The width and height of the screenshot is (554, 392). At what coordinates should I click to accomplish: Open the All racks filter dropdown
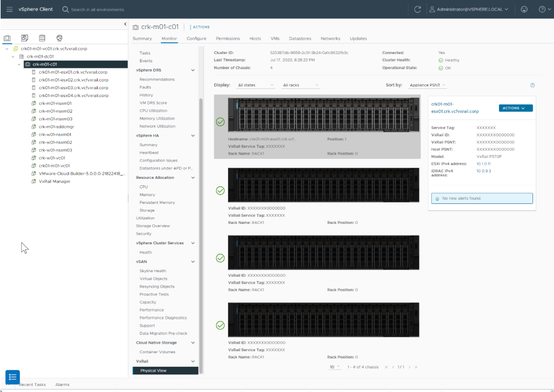point(301,85)
